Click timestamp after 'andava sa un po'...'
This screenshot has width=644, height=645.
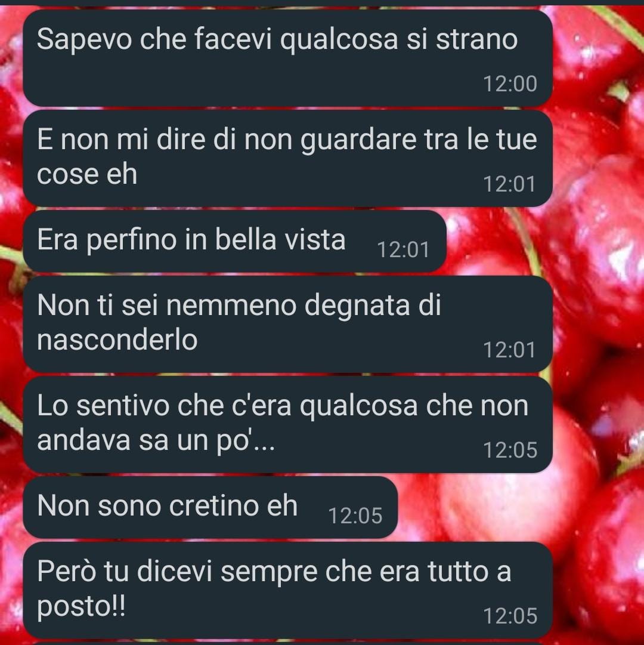point(510,450)
